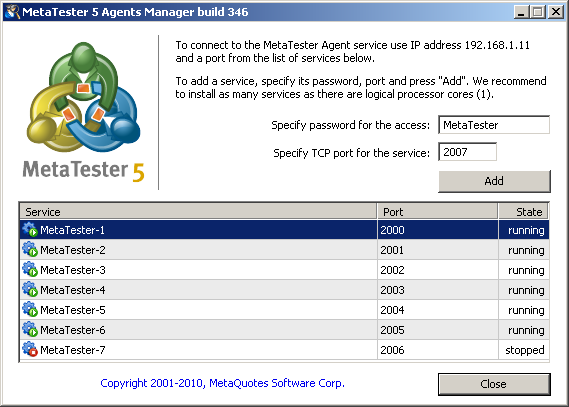
Task: Focus the access password input field
Action: 494,125
